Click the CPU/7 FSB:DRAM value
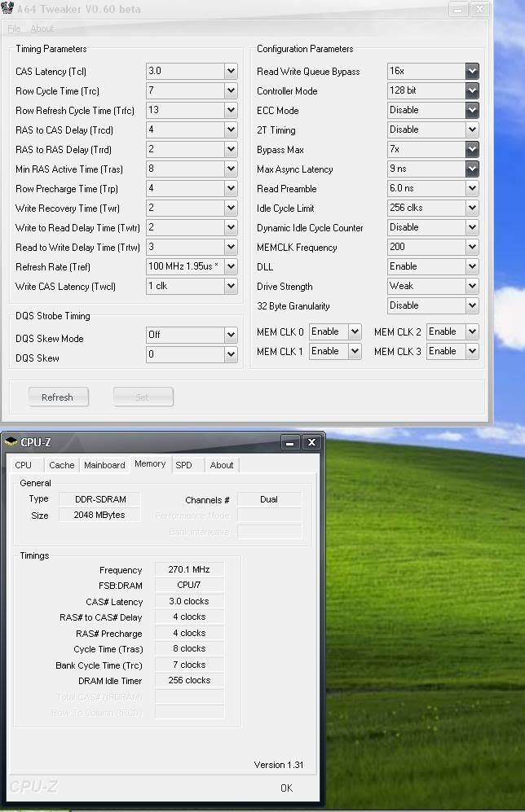Screen dimensions: 525x812 click(x=189, y=585)
